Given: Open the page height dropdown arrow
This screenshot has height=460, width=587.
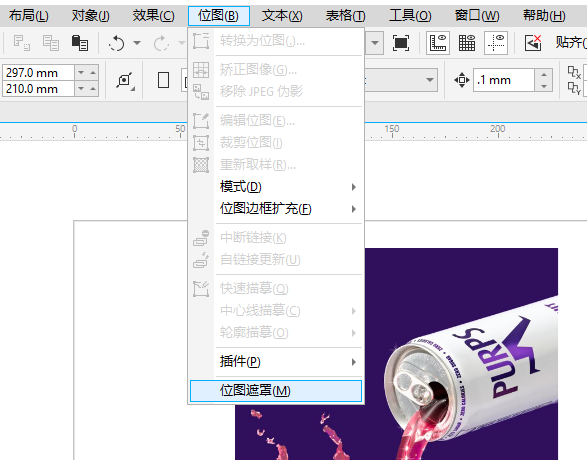Looking at the screenshot, I should coord(81,89).
